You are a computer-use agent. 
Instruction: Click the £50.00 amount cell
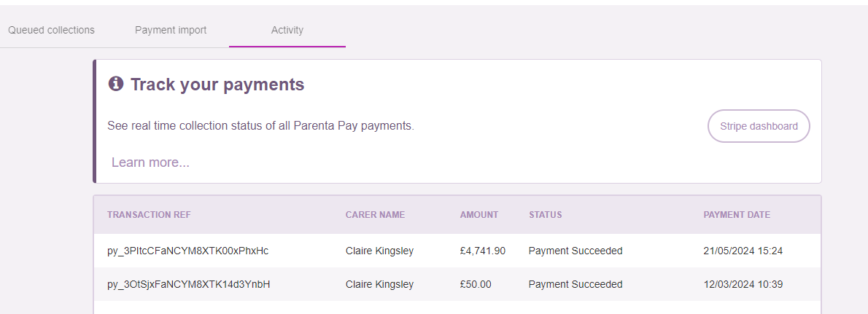coord(476,285)
